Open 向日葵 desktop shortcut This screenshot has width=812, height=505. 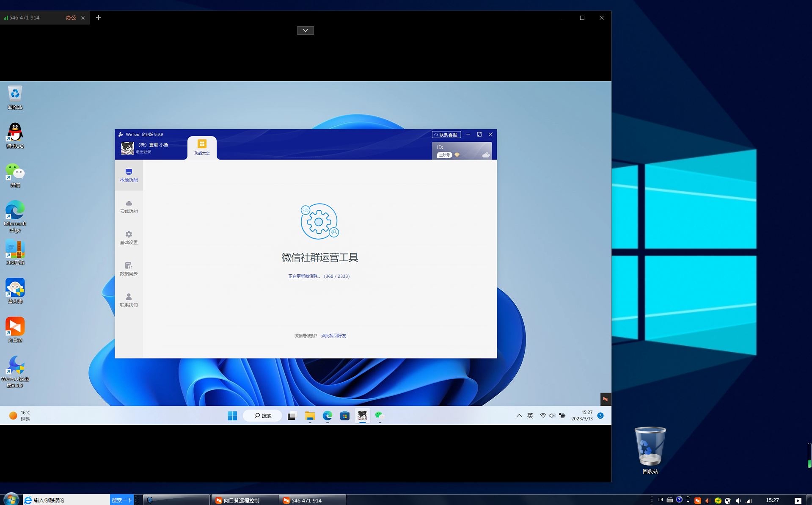coord(15,330)
